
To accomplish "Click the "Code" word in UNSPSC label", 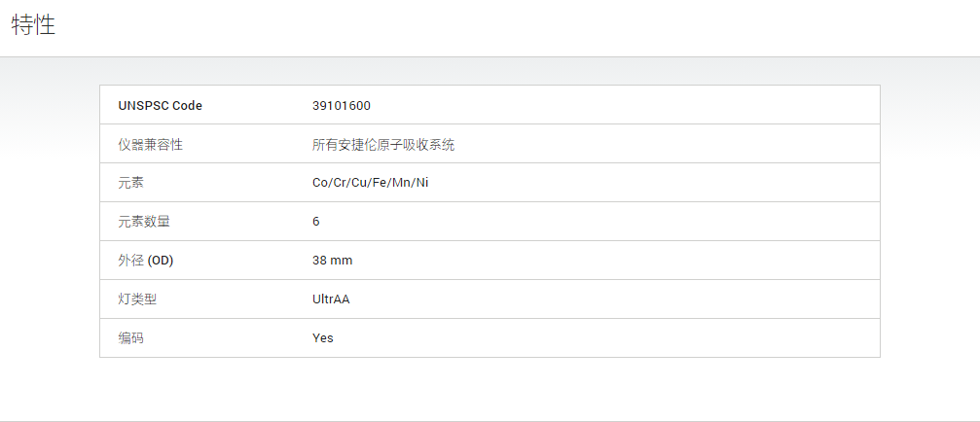I will pos(188,106).
